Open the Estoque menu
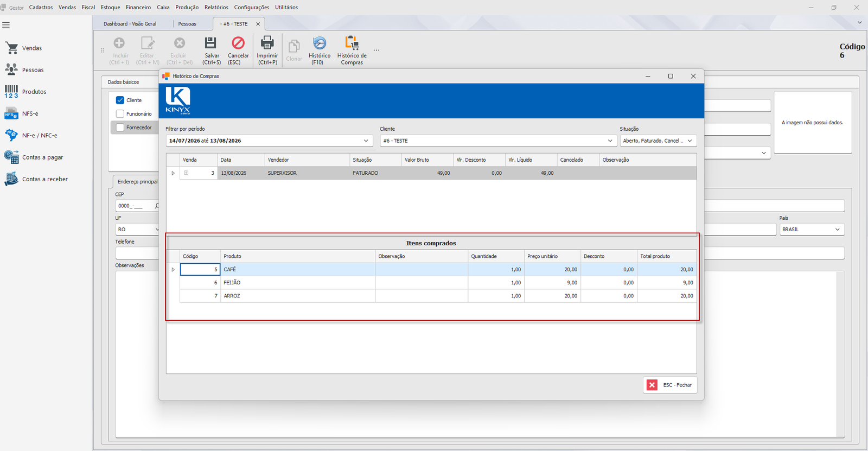The width and height of the screenshot is (868, 451). click(x=111, y=8)
